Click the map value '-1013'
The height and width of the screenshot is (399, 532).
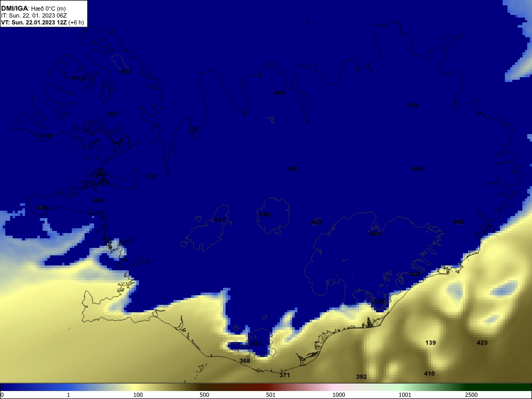tap(77, 78)
